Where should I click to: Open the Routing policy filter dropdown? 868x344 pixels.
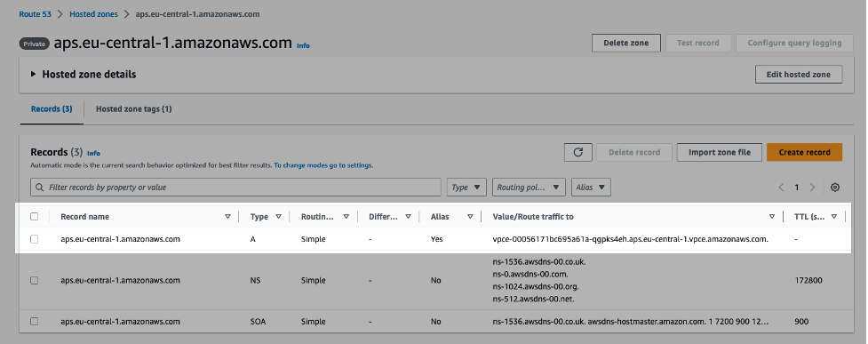(529, 188)
